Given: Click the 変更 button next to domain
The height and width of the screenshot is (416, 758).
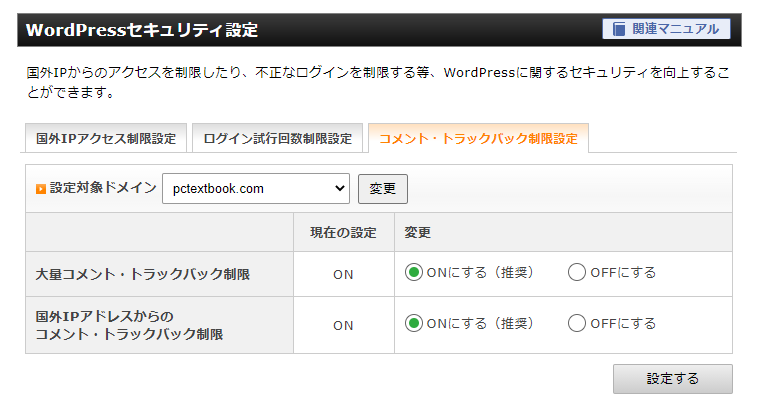Looking at the screenshot, I should (382, 188).
